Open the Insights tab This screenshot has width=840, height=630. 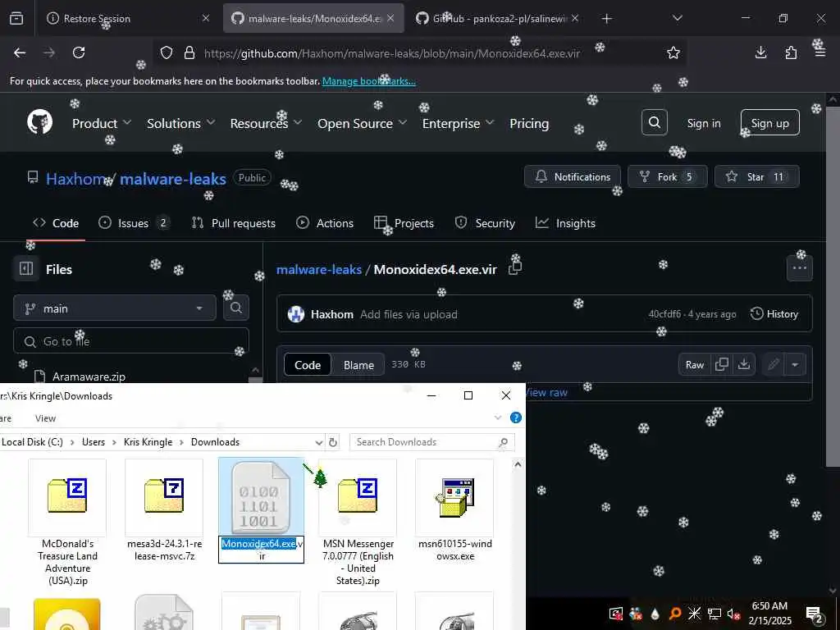click(x=566, y=223)
